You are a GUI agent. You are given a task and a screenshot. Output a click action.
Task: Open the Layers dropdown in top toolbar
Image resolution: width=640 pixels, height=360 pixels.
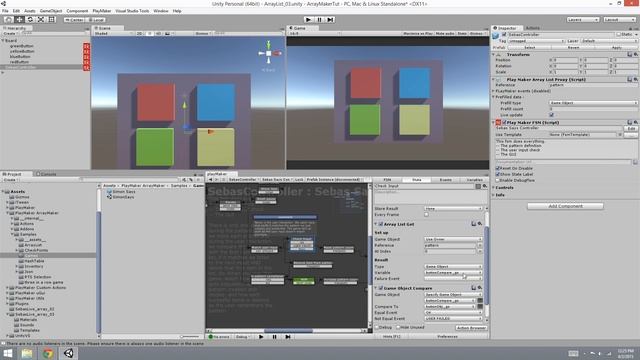[582, 20]
